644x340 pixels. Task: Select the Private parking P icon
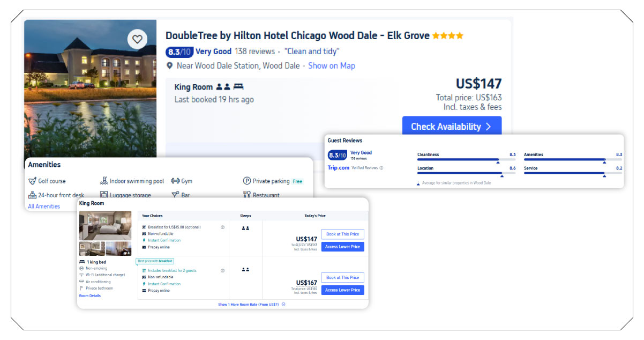[246, 181]
